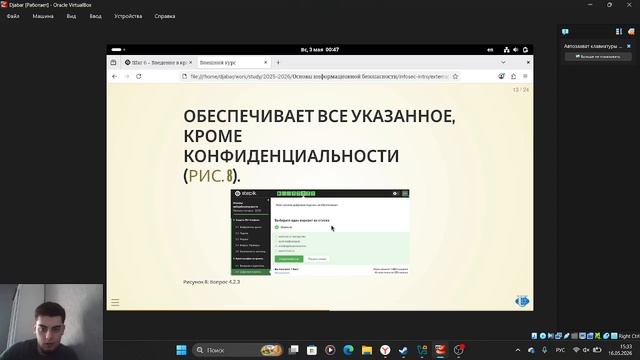Open the slide menu hamburger at bottom left
The width and height of the screenshot is (640, 360).
pyautogui.click(x=116, y=302)
